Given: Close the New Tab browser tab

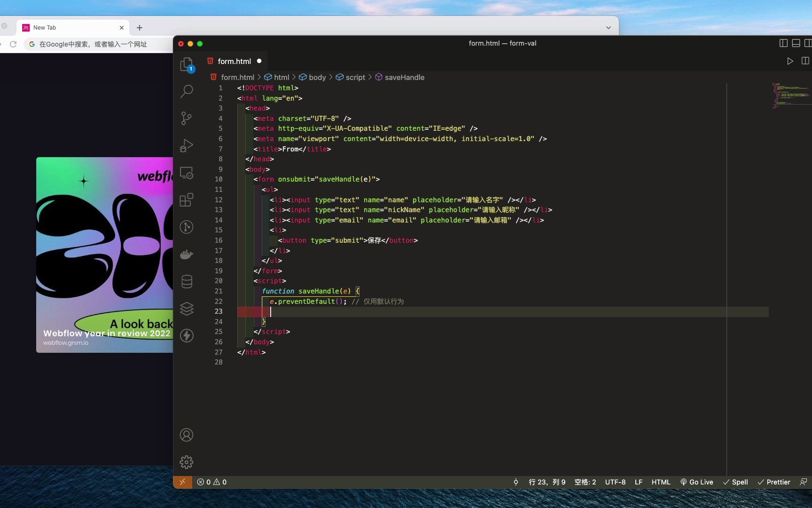Looking at the screenshot, I should [122, 28].
